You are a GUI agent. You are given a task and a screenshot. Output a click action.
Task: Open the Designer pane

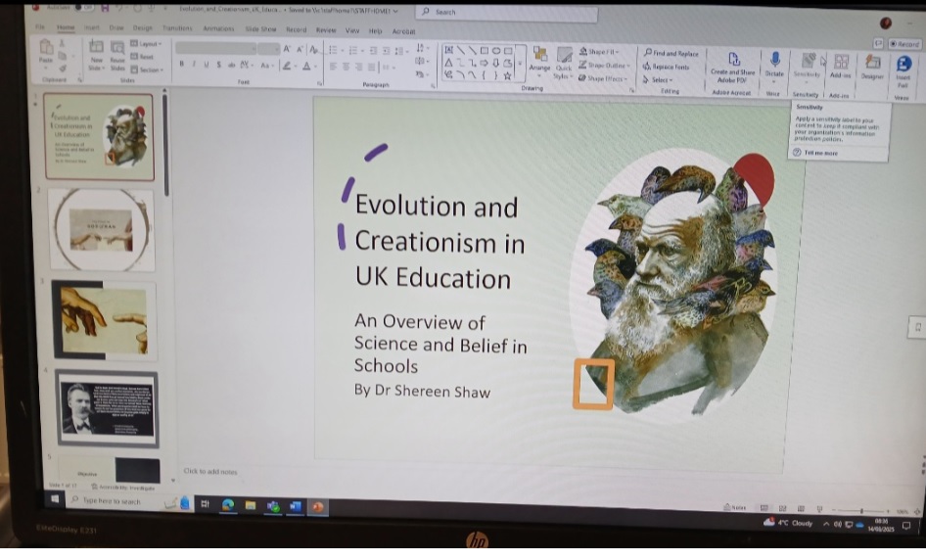pyautogui.click(x=872, y=67)
